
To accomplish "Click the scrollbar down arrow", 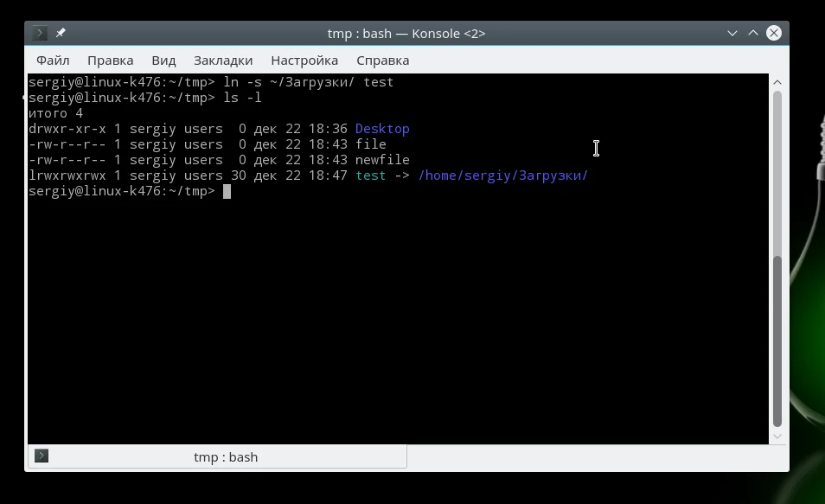I will tap(777, 437).
